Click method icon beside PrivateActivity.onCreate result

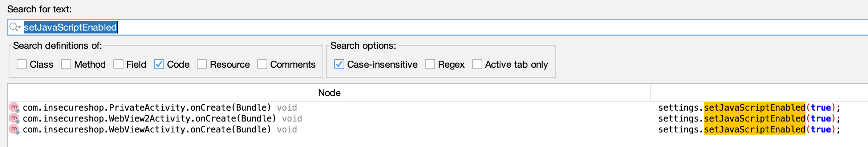[x=14, y=108]
